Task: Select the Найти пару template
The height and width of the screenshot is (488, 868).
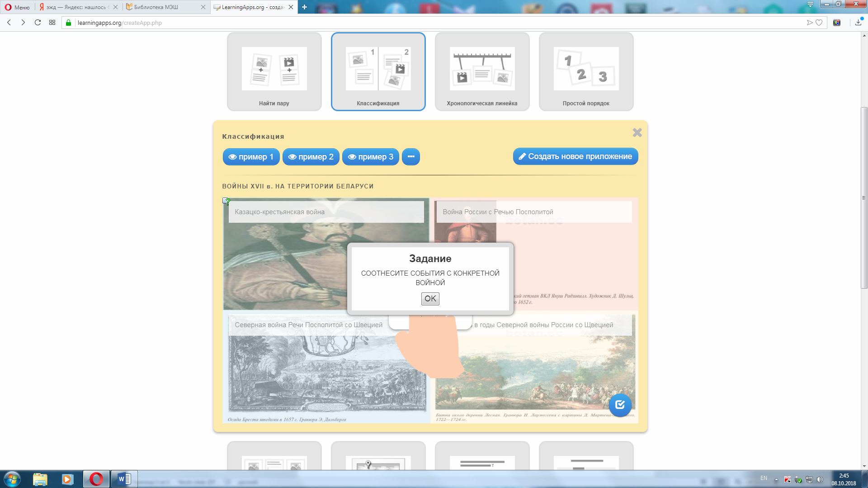Action: 274,71
